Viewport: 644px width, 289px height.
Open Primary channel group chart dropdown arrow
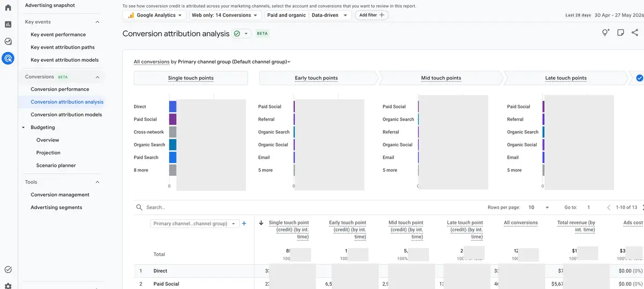pyautogui.click(x=289, y=62)
